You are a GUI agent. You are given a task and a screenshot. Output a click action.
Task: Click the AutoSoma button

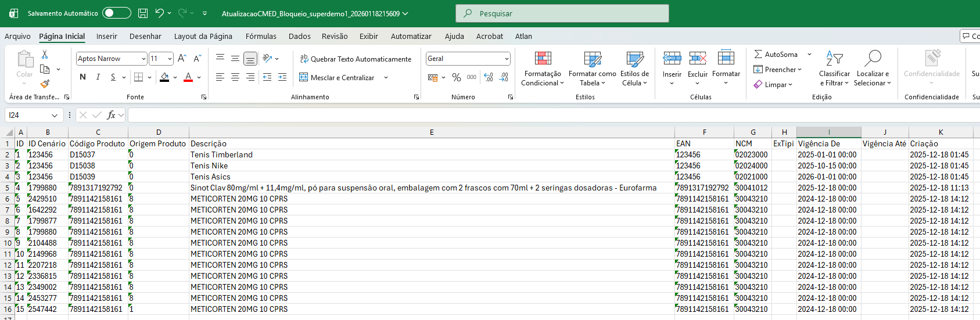tap(776, 54)
